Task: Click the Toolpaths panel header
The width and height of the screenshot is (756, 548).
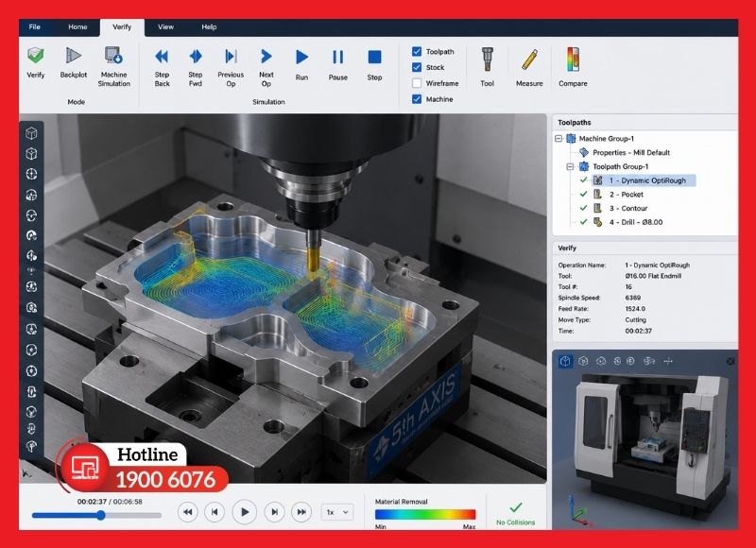Action: pyautogui.click(x=644, y=123)
